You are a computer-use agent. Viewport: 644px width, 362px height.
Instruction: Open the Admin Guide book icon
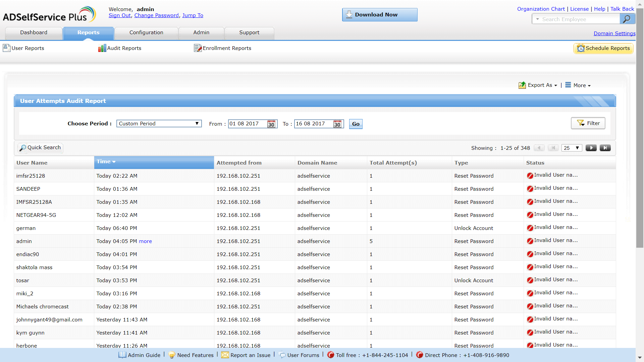click(x=122, y=355)
